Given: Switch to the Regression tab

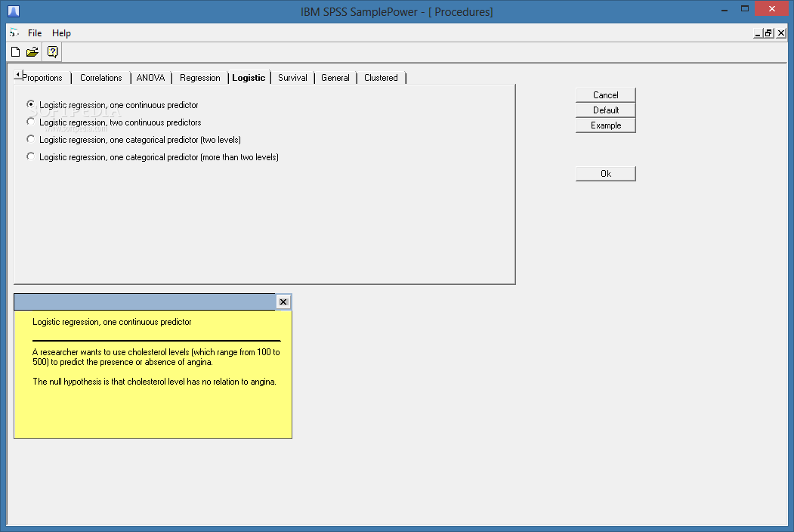Looking at the screenshot, I should [199, 78].
